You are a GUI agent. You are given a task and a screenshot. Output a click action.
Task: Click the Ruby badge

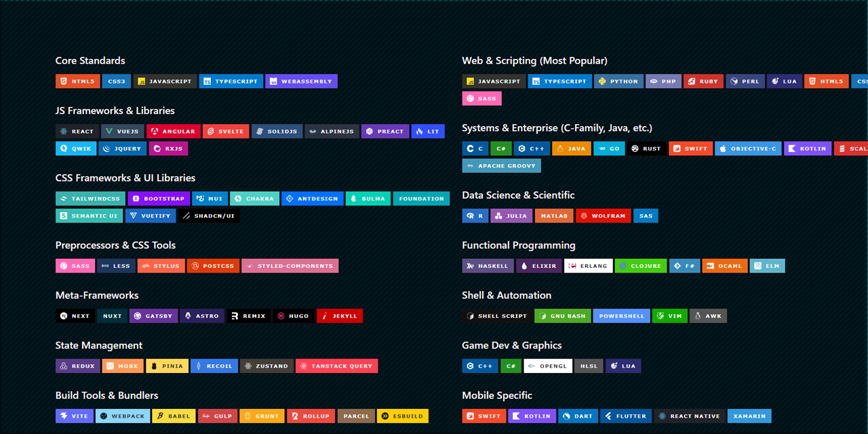703,81
